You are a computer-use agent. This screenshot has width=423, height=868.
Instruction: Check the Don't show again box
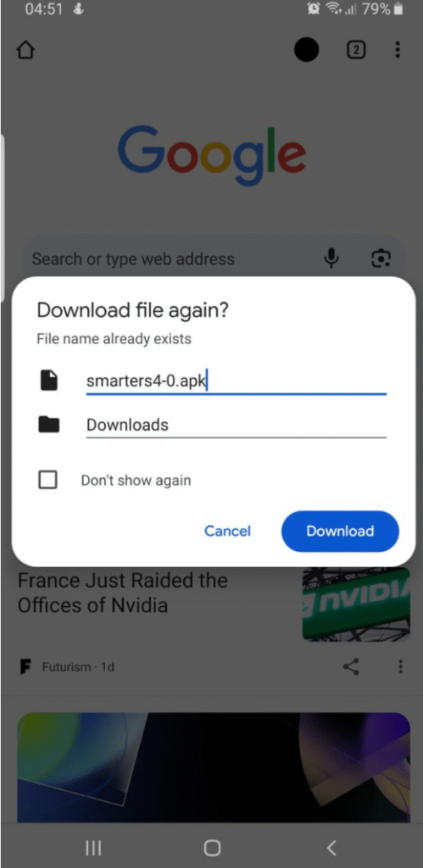pyautogui.click(x=47, y=480)
